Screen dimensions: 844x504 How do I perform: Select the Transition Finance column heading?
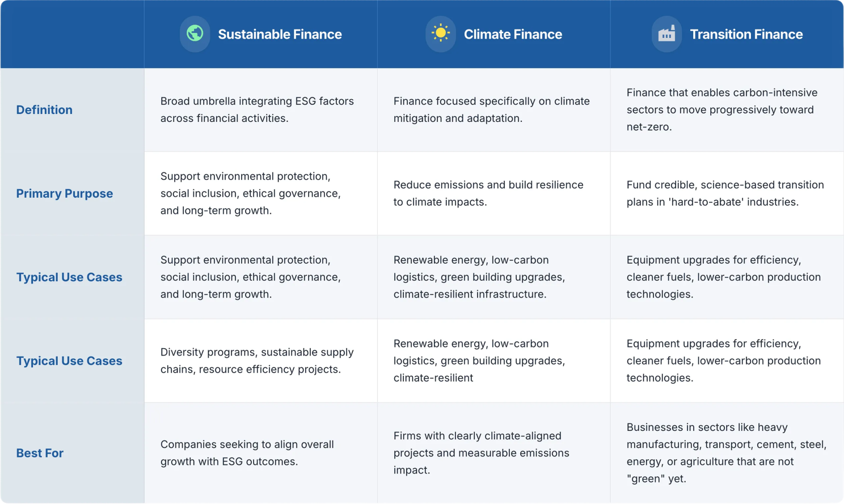coord(746,35)
